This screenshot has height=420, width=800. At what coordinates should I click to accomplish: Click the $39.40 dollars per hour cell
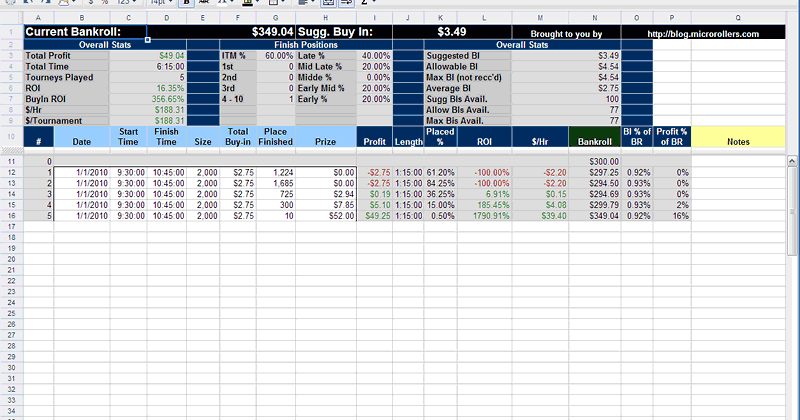pos(540,216)
